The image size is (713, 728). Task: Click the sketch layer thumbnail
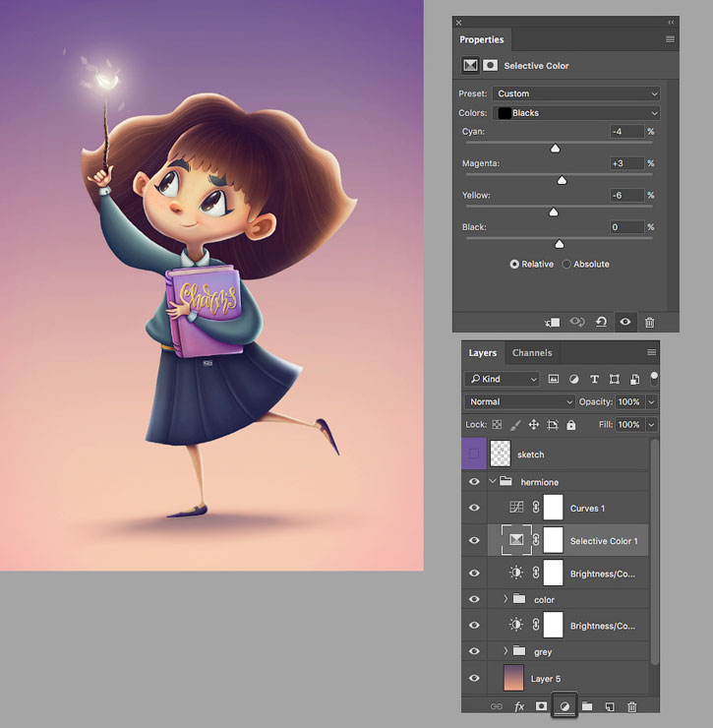(x=501, y=454)
